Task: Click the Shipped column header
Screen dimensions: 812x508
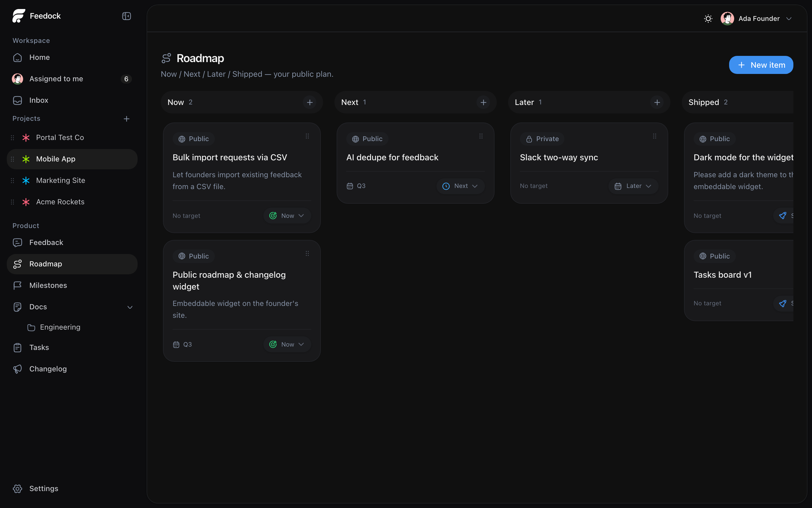Action: (738, 102)
